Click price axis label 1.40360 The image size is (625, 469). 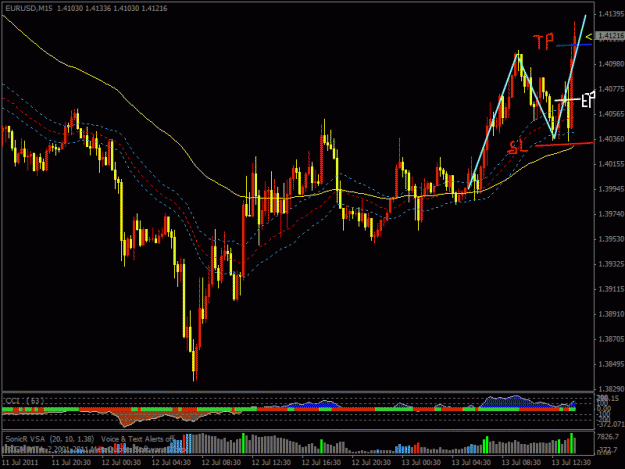click(611, 139)
